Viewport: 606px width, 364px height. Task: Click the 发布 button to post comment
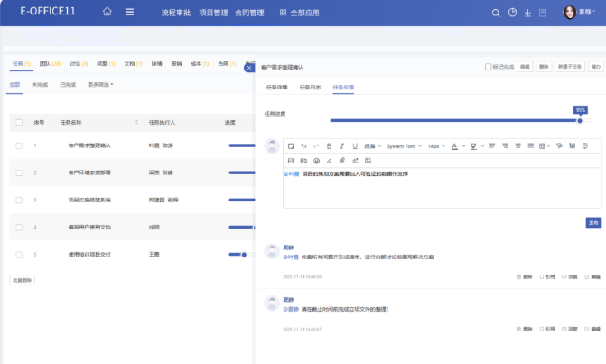coord(593,221)
